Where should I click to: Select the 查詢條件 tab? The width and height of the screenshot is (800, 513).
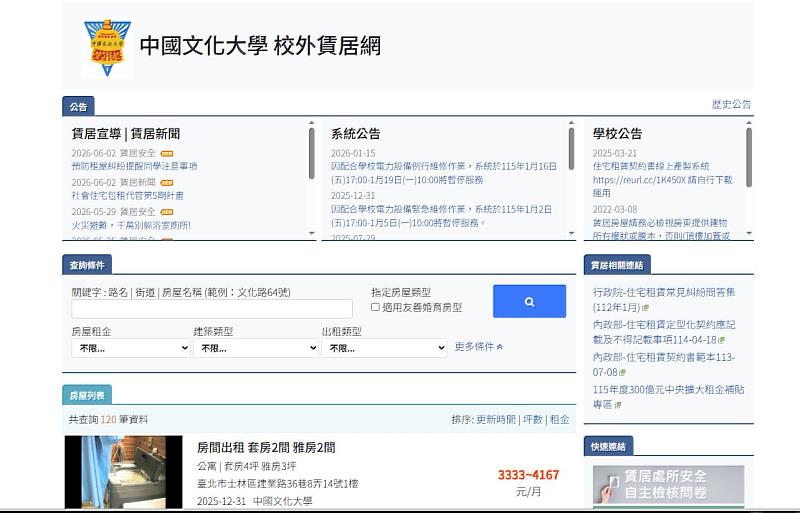pyautogui.click(x=87, y=265)
